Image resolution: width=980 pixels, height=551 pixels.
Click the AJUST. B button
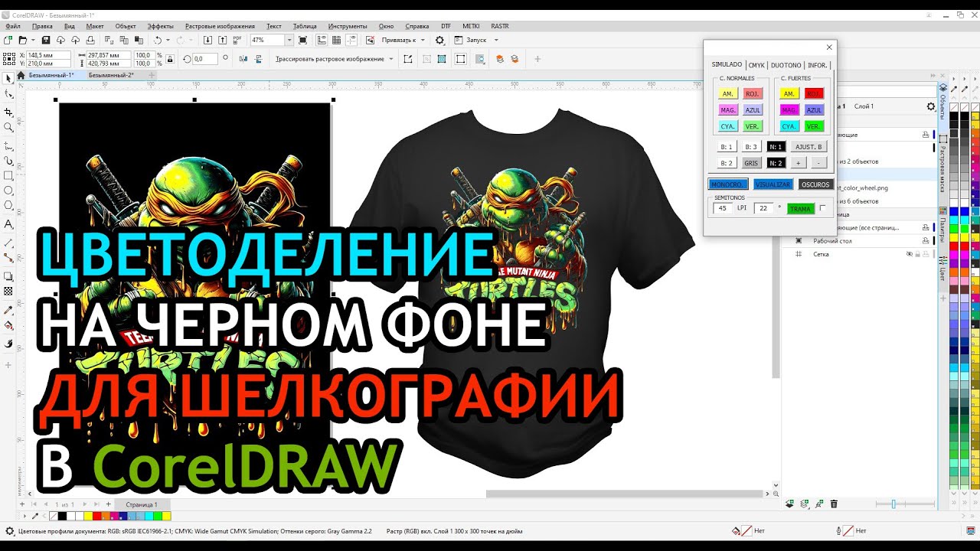click(x=808, y=147)
